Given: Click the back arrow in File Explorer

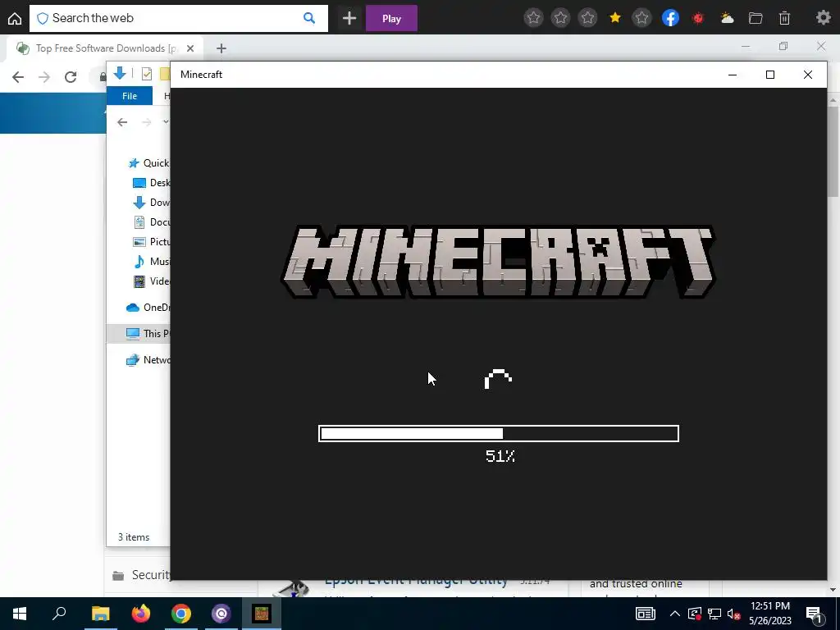Looking at the screenshot, I should pos(122,122).
